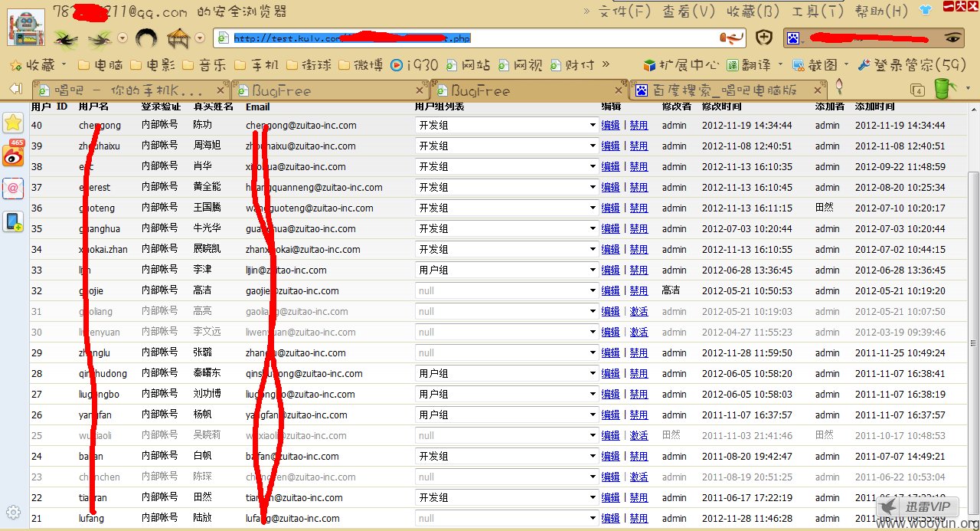980x531 pixels.
Task: Click the Baidu paw search engine icon
Action: 793,38
